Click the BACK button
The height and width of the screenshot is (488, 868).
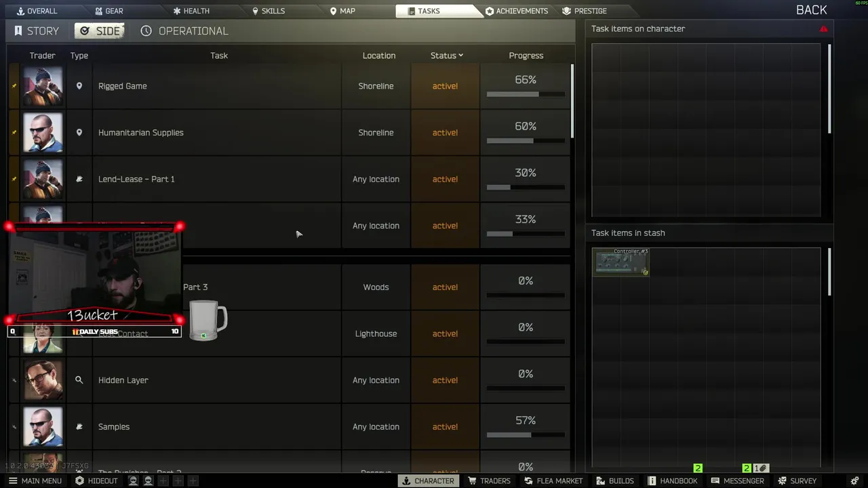pos(811,10)
